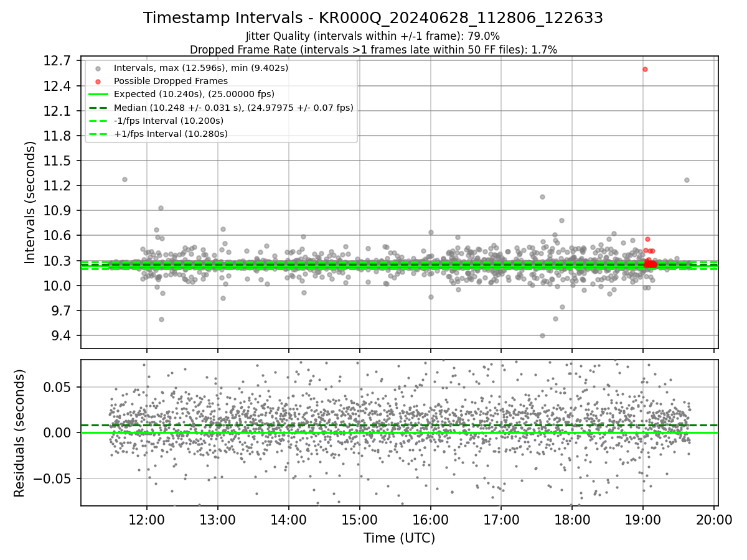Image resolution: width=747 pixels, height=560 pixels.
Task: Click the solid green line sample beside 'Expected' in the legend
Action: point(98,94)
